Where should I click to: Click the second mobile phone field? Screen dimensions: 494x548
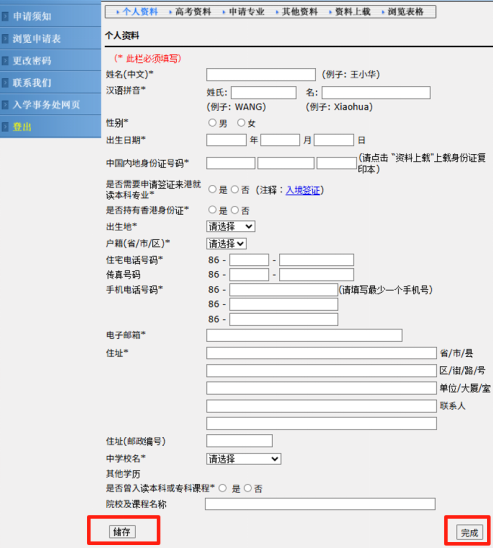(284, 304)
